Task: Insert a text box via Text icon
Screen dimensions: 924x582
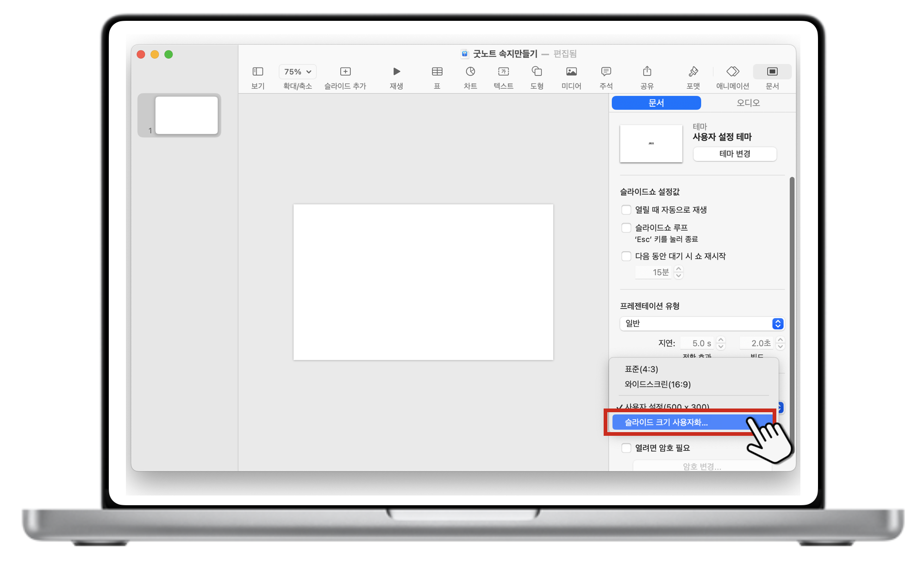Action: [503, 72]
